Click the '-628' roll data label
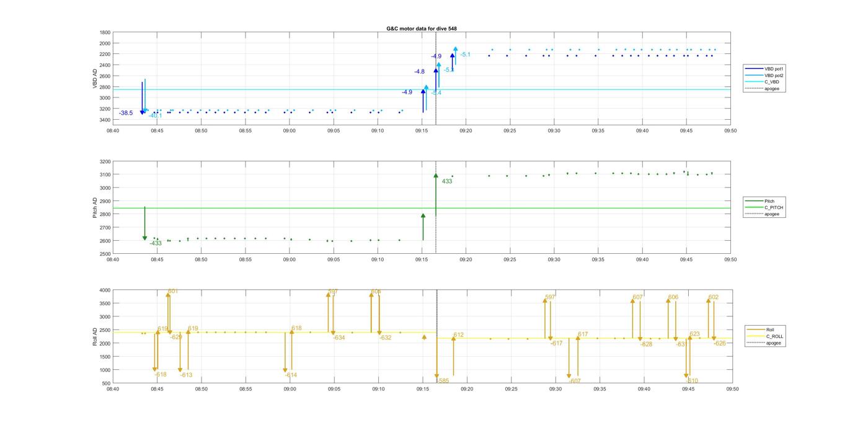Screen dimensions: 868x430 coord(646,344)
